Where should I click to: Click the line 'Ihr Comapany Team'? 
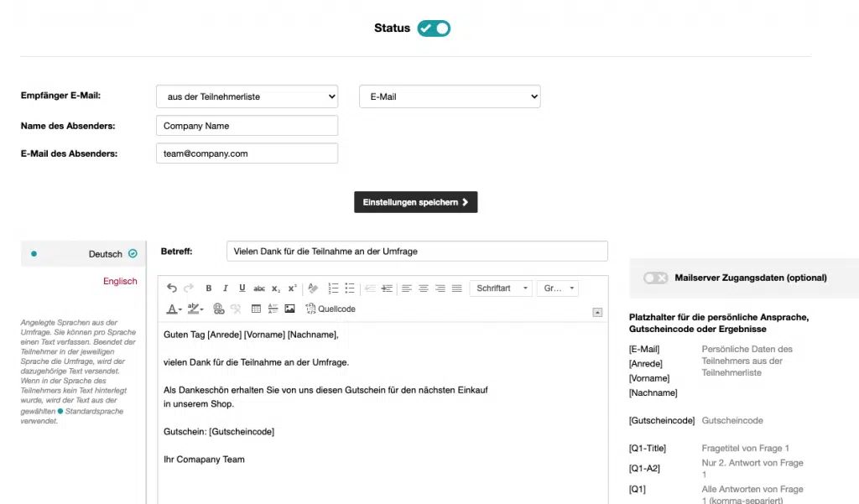204,460
